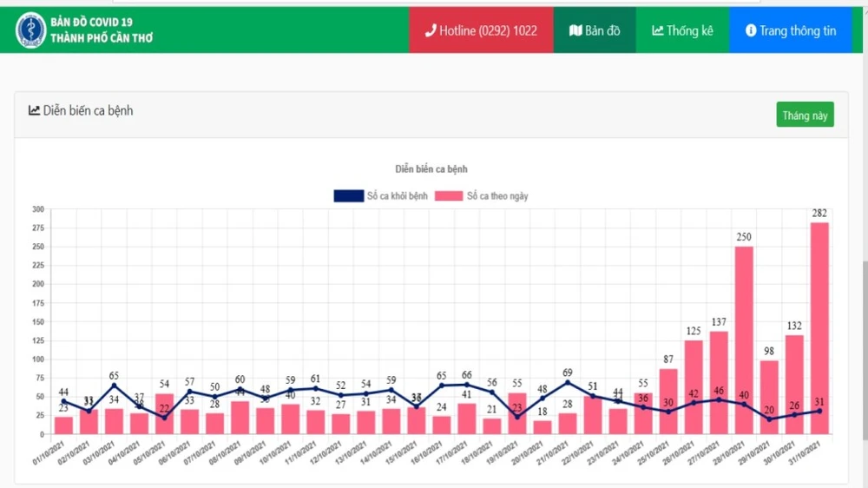Click the line chart icon beside Diễn biến ca bệnh
Screen dimensions: 868x488
click(x=34, y=110)
